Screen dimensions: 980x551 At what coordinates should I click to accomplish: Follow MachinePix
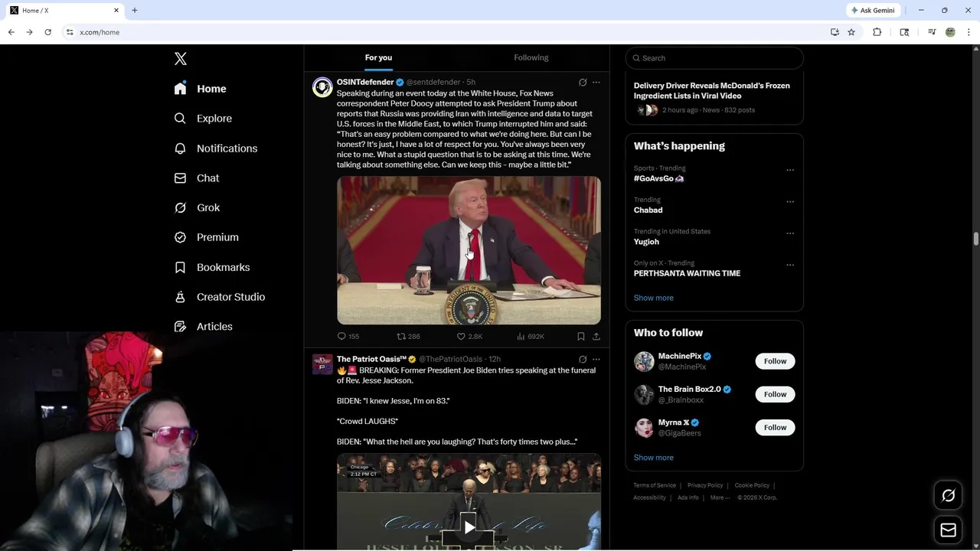[775, 361]
